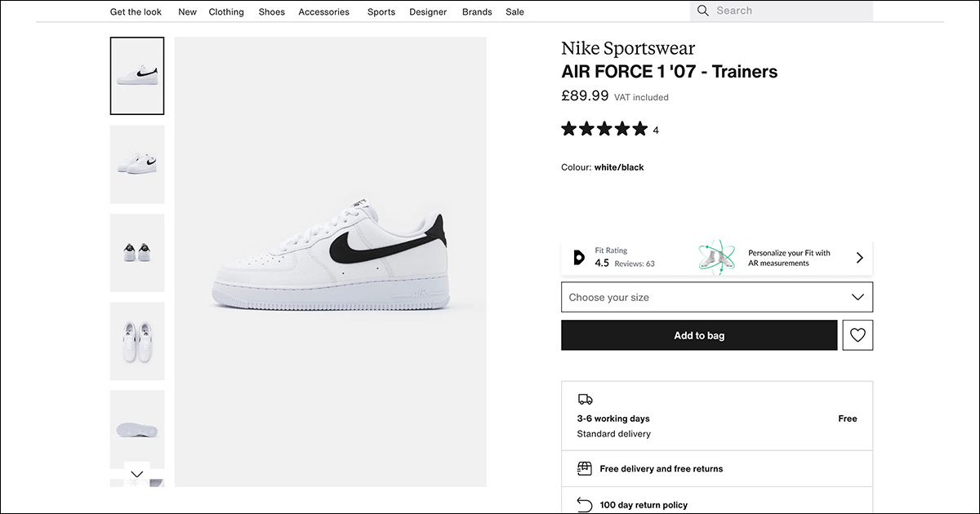The image size is (980, 514).
Task: Open Nike Sportswear brand link
Action: 628,49
